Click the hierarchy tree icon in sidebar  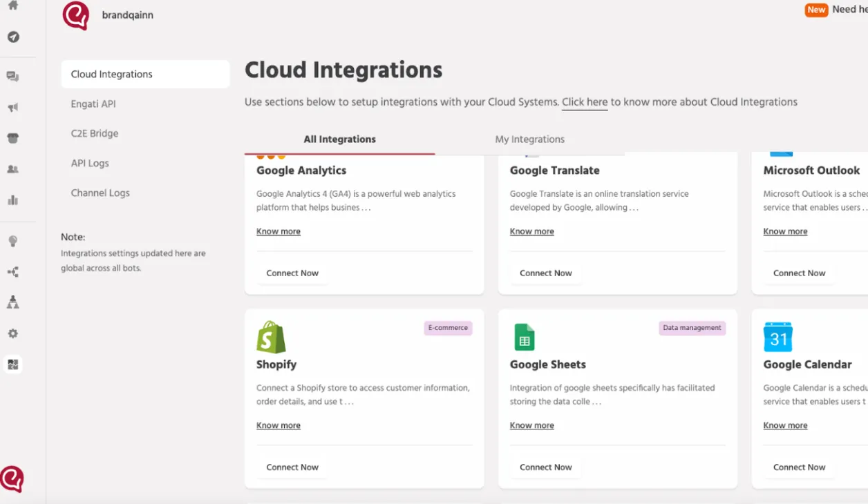12,302
